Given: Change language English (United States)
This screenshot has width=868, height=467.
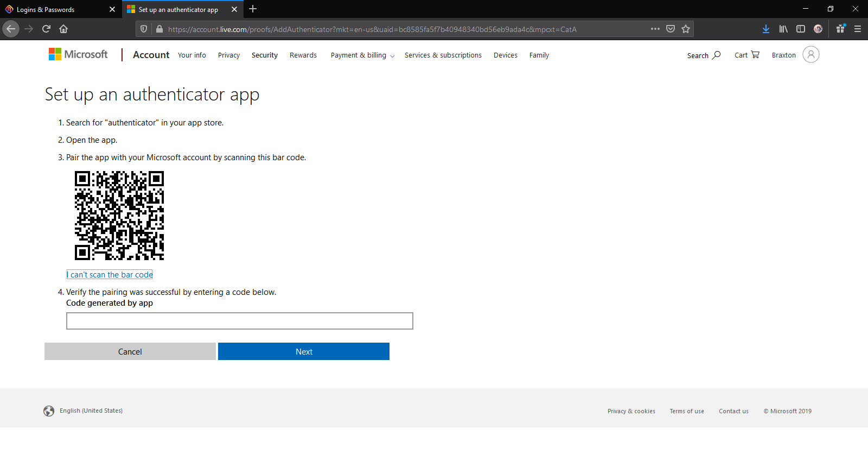Looking at the screenshot, I should tap(91, 411).
